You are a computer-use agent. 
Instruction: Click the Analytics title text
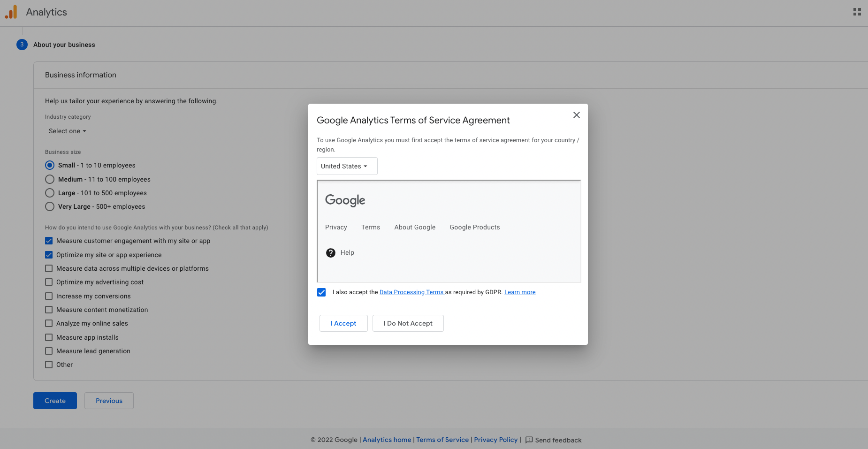(46, 12)
